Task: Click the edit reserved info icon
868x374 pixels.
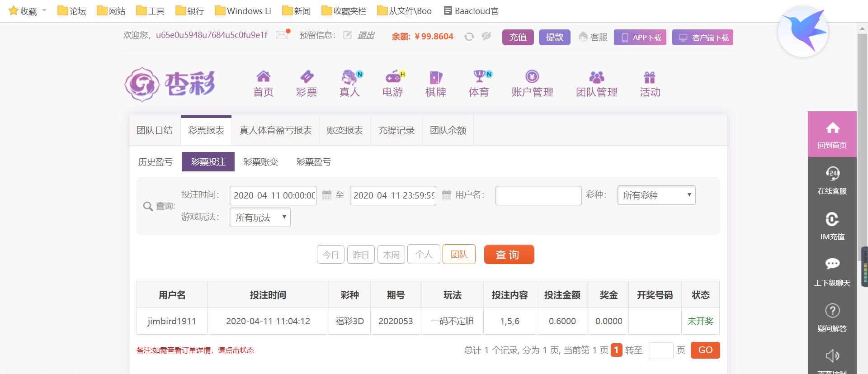Action: pyautogui.click(x=347, y=35)
